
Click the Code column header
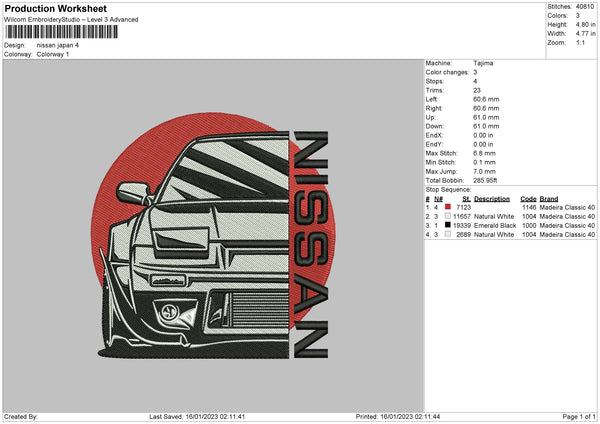(529, 198)
